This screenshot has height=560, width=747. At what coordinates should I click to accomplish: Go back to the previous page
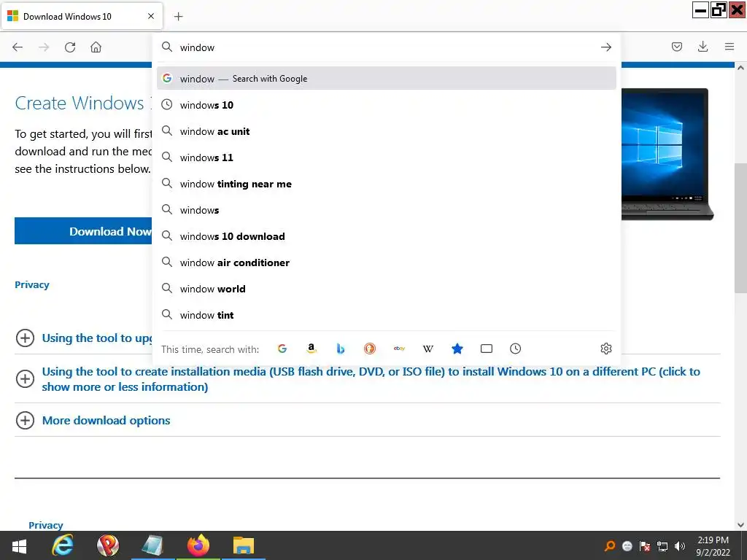[x=18, y=47]
